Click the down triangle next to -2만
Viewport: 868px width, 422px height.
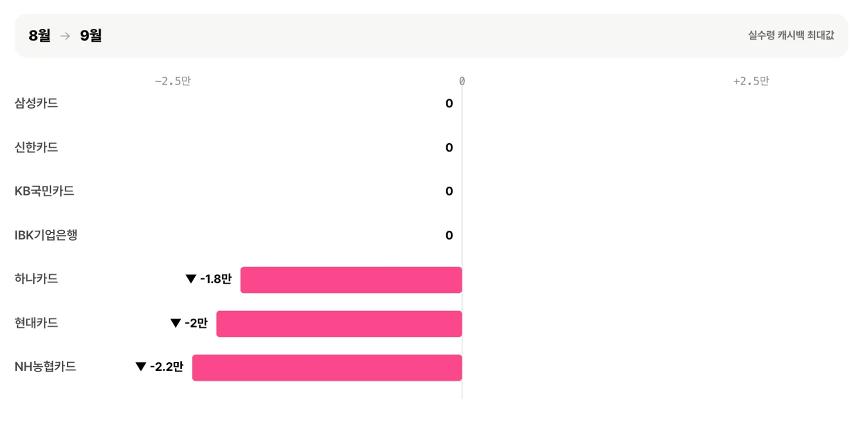(175, 323)
